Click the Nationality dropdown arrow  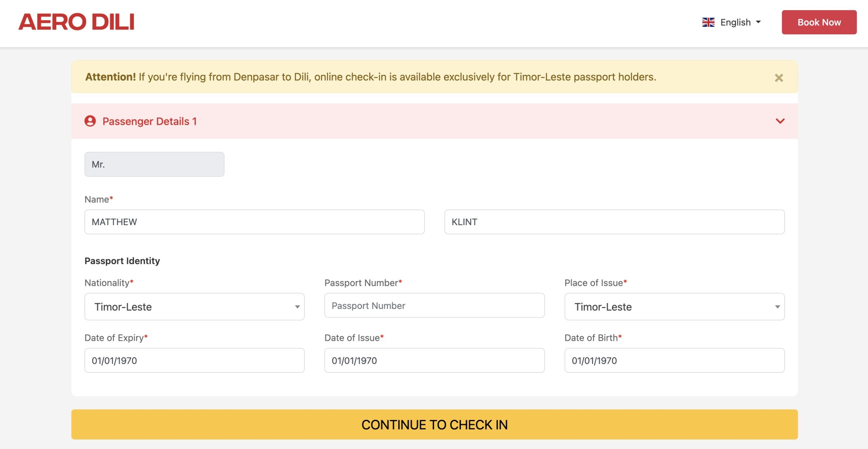tap(297, 307)
